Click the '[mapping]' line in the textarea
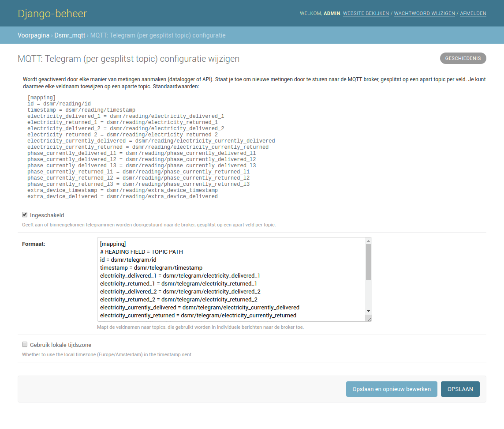Screen dimensions: 504x429 coord(113,244)
